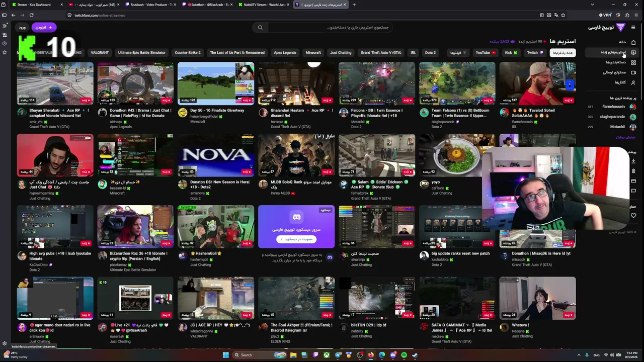This screenshot has height=362, width=644.
Task: Click the Motachii channel avatar on the Falcons card
Action: (x=344, y=113)
